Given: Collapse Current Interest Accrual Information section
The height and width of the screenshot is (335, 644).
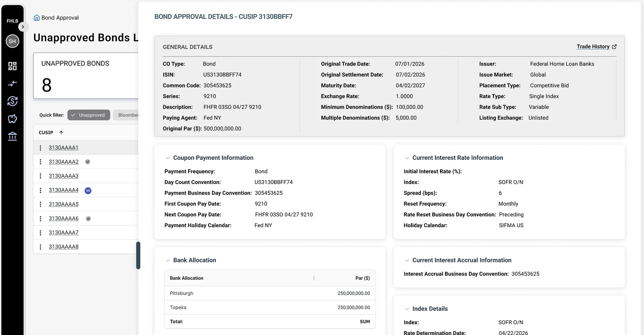Looking at the screenshot, I should [x=407, y=261].
